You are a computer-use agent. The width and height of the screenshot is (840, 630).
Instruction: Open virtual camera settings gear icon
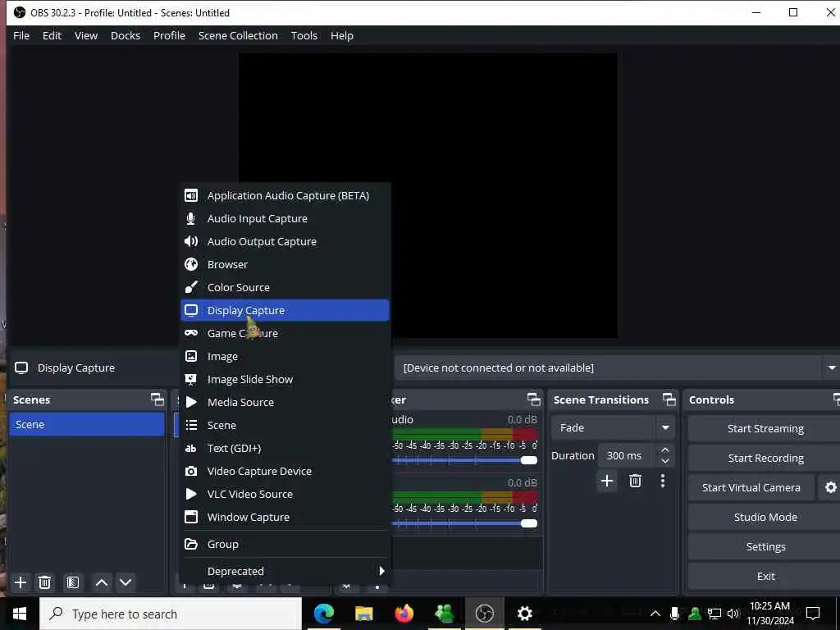830,487
